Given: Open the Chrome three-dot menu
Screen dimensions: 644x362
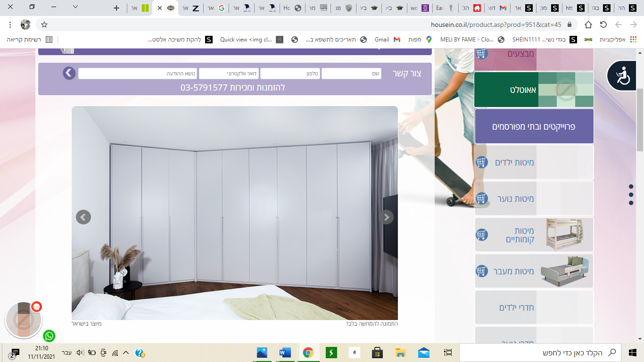Looking at the screenshot, I should (10, 25).
